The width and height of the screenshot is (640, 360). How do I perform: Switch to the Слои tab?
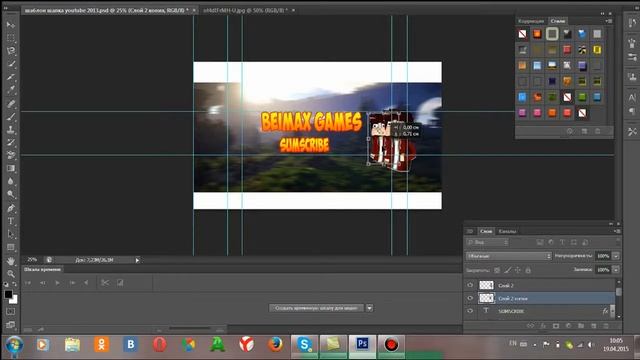(486, 231)
